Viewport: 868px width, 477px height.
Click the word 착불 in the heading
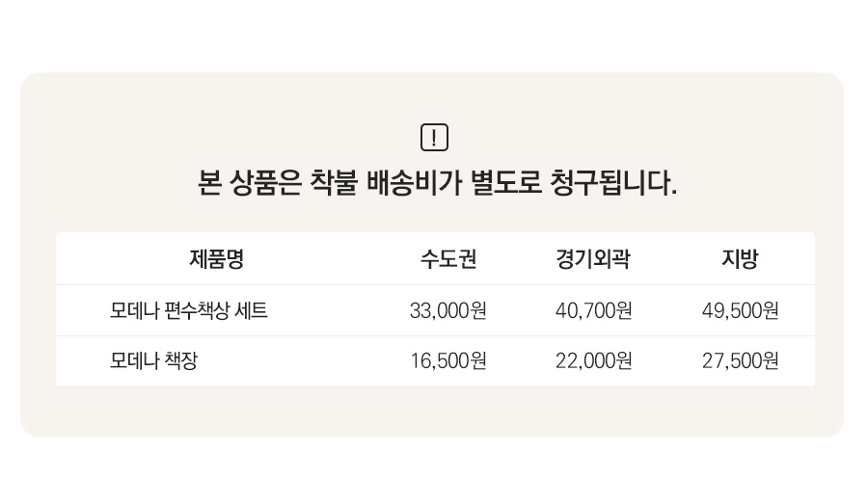335,183
